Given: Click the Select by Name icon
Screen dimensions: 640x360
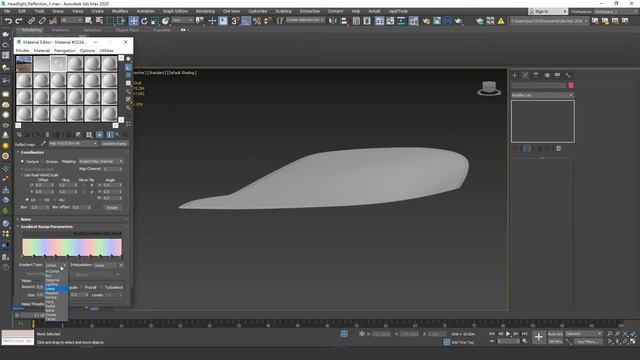Looking at the screenshot, I should pos(99,21).
